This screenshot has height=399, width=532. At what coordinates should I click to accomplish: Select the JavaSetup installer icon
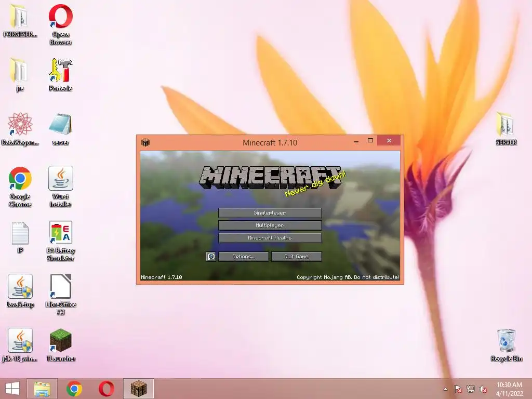pos(20,291)
